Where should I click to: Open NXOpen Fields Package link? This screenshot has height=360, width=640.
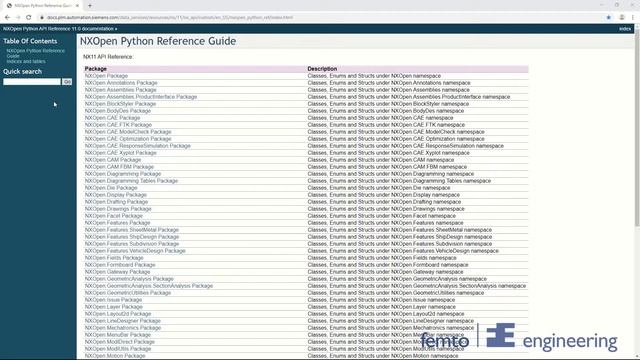pos(114,258)
